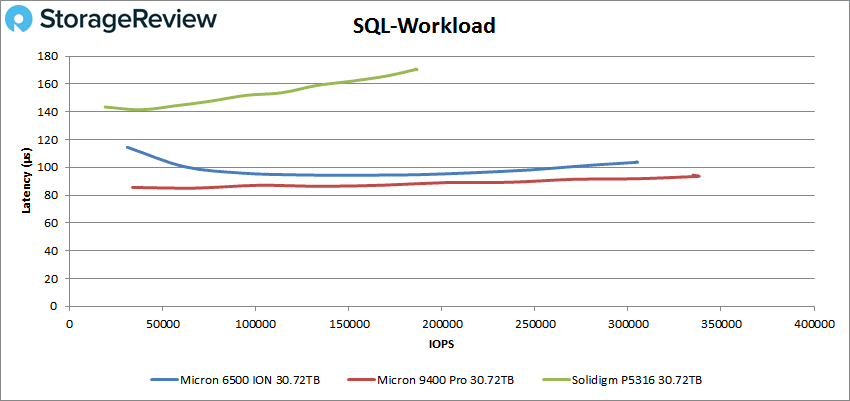Click the 100000 x-axis value

pyautogui.click(x=255, y=323)
